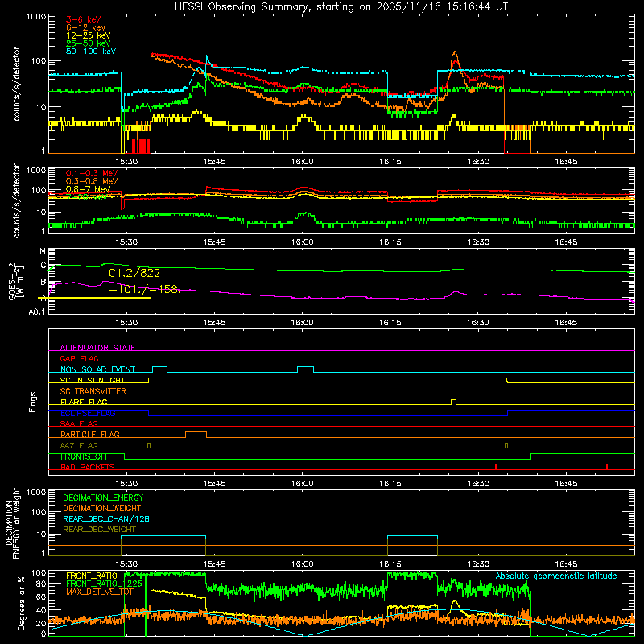This screenshot has height=644, width=644.
Task: Click the BAD_PACKETS flag label
Action: 88,467
